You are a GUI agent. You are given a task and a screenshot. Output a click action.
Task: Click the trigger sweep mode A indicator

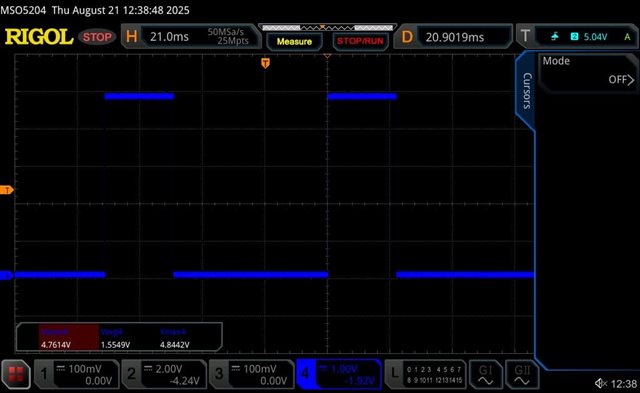(627, 37)
